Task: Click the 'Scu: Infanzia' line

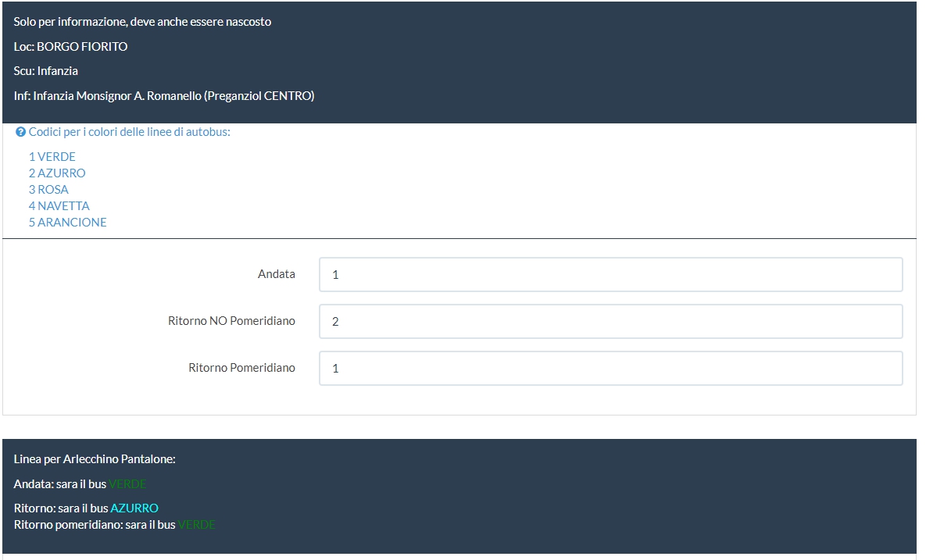Action: click(x=46, y=71)
